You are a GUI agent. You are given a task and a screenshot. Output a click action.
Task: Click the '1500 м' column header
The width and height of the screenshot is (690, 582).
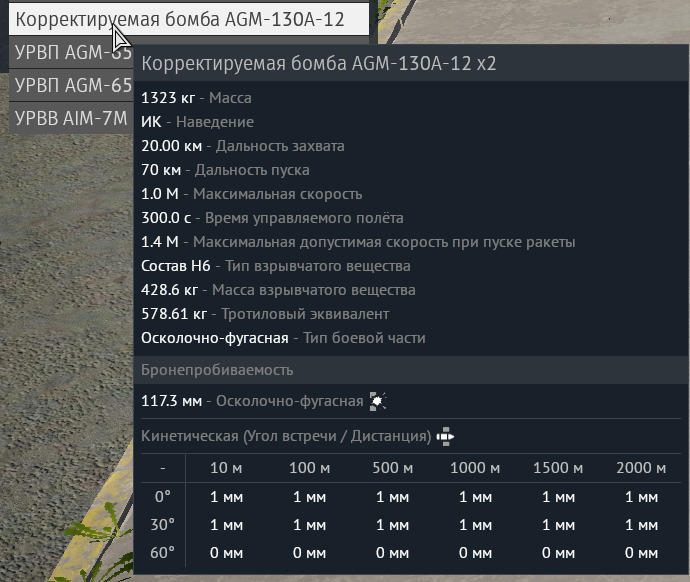[558, 468]
